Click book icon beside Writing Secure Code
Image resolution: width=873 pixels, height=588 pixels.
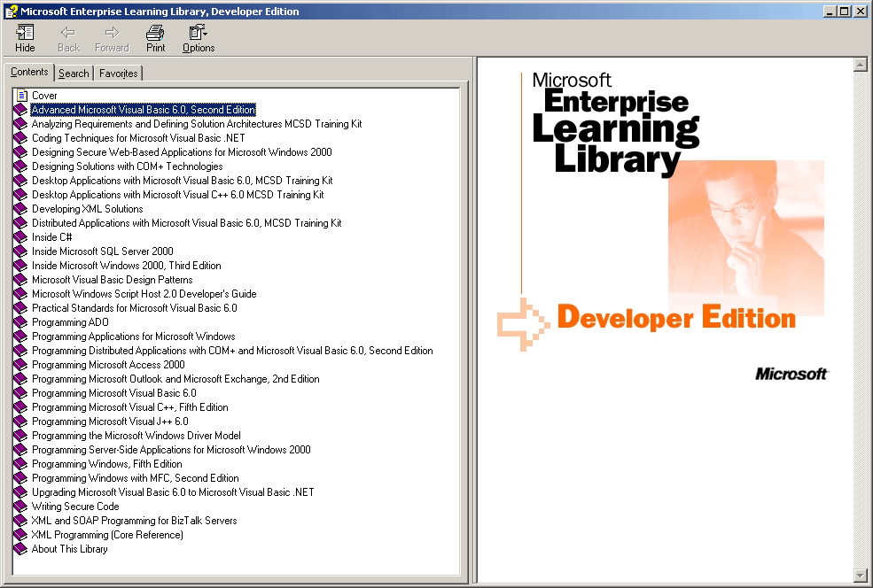click(20, 507)
